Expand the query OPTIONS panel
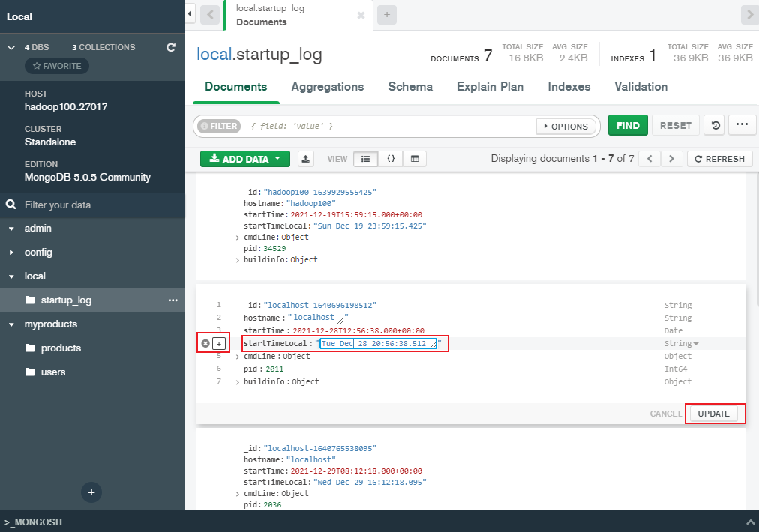 (566, 126)
